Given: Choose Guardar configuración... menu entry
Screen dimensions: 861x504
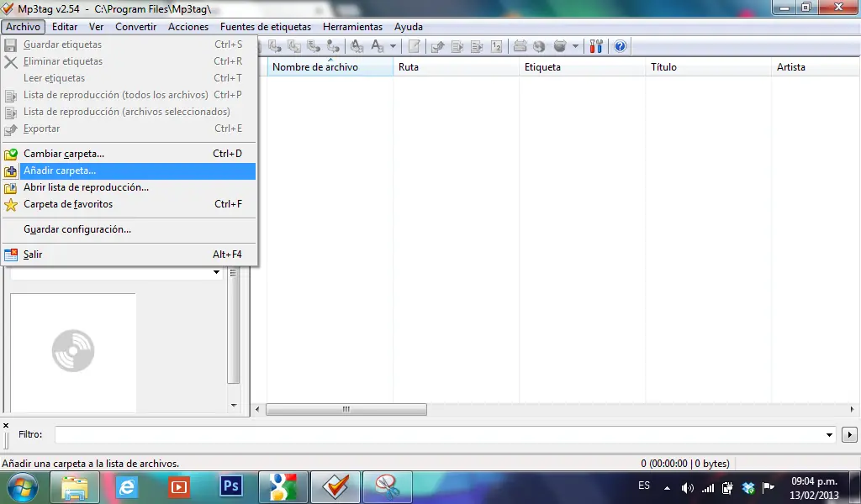Looking at the screenshot, I should pyautogui.click(x=129, y=229).
